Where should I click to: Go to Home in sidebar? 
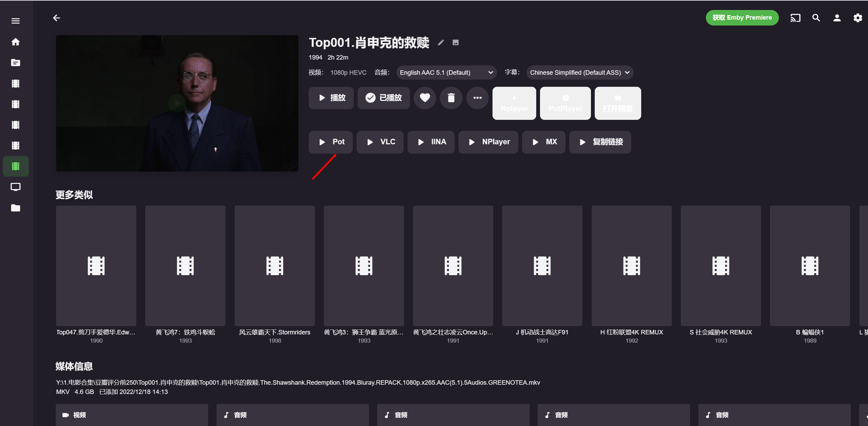[x=15, y=42]
